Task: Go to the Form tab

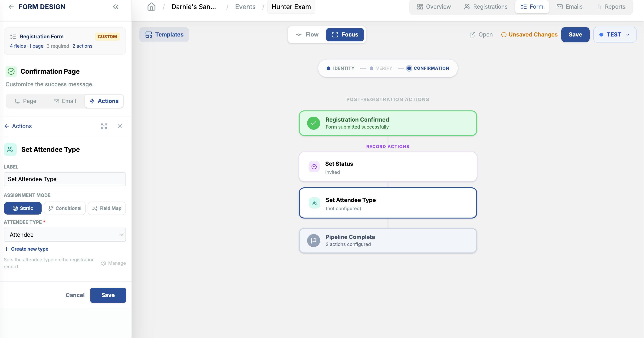Action: pos(532,7)
